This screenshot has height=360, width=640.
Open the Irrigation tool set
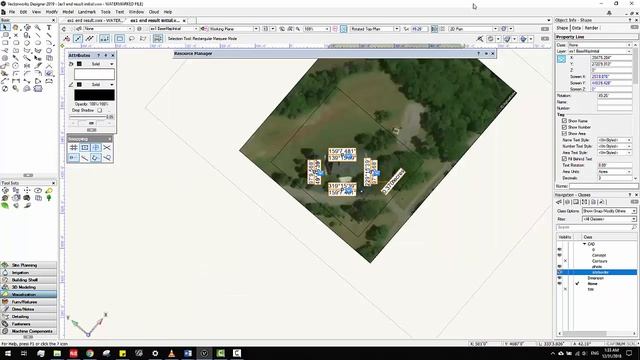coord(29,273)
